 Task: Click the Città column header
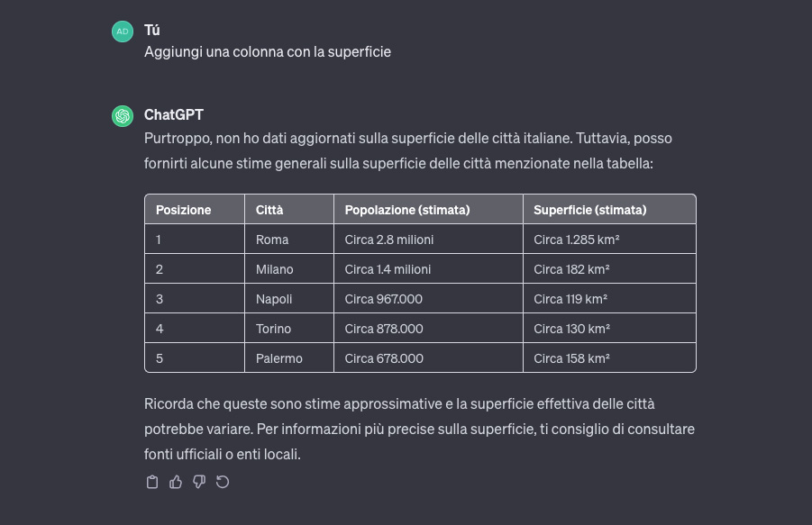[x=269, y=210]
